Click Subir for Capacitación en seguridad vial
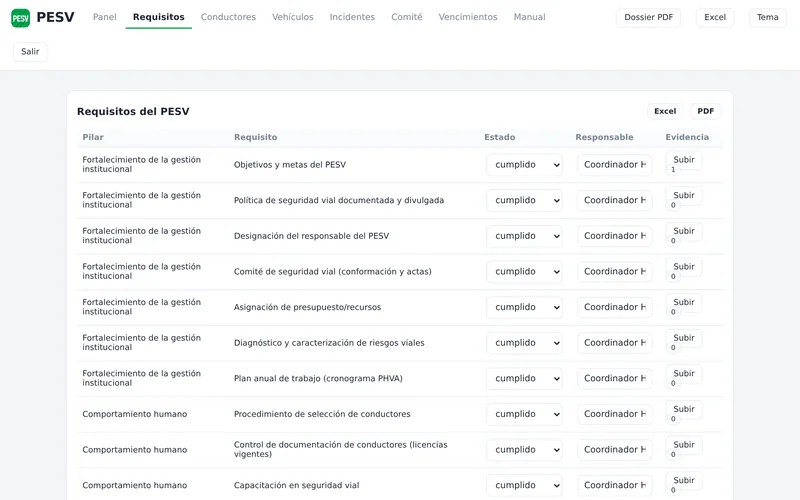 tap(684, 481)
